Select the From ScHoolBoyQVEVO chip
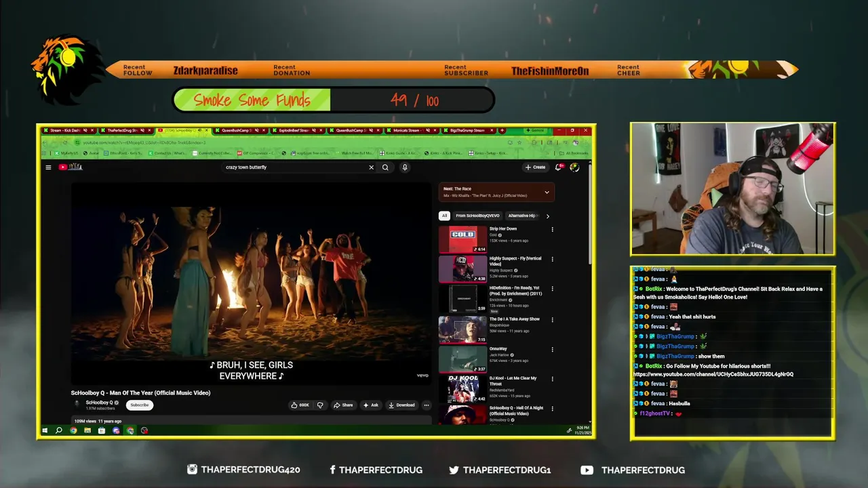Viewport: 868px width, 488px height. (477, 216)
